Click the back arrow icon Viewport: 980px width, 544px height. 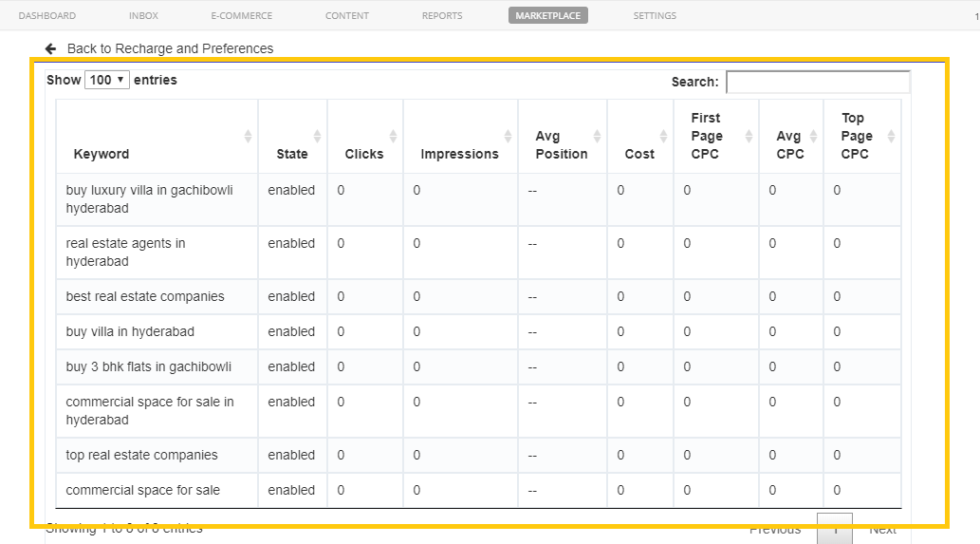click(x=50, y=48)
